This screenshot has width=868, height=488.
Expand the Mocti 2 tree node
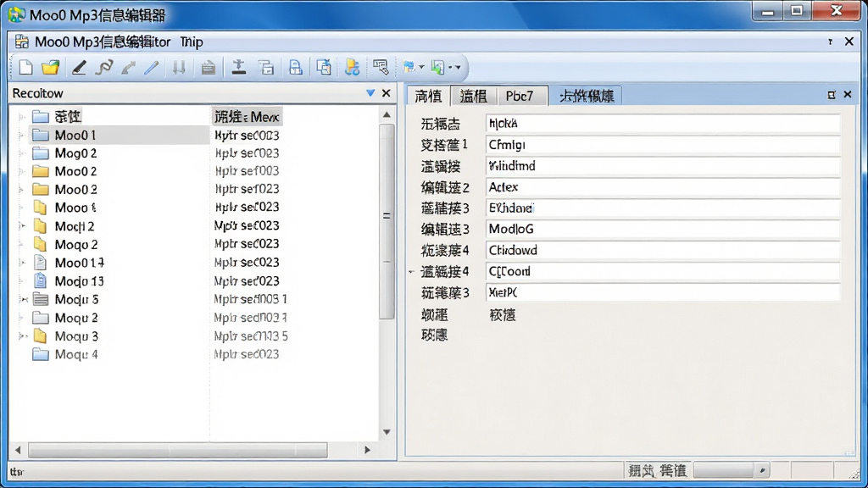[22, 225]
